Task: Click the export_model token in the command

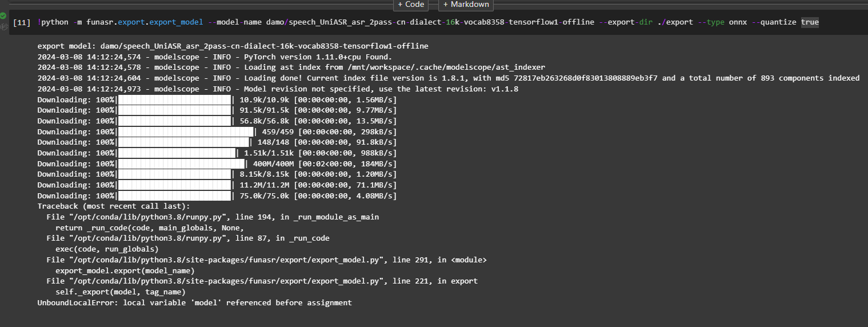Action: pos(176,22)
